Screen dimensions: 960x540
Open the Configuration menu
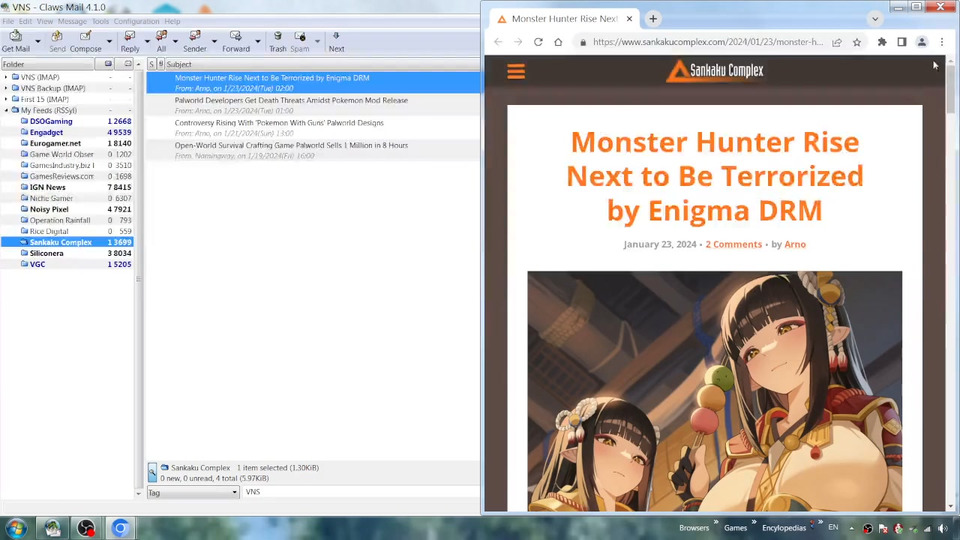coord(136,21)
